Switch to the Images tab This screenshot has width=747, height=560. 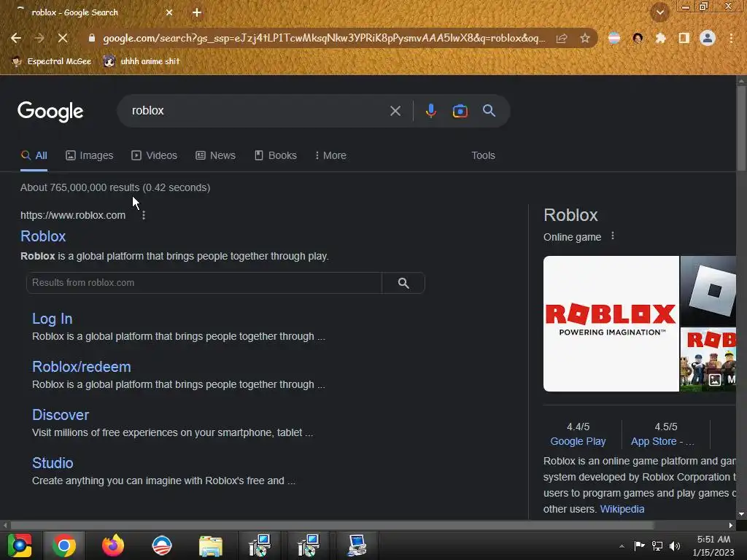90,156
